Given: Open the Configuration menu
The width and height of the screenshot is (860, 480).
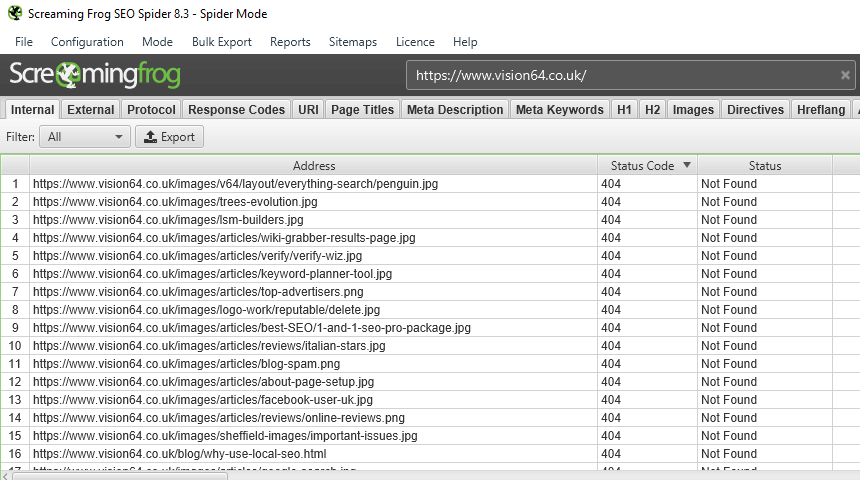Looking at the screenshot, I should point(87,42).
